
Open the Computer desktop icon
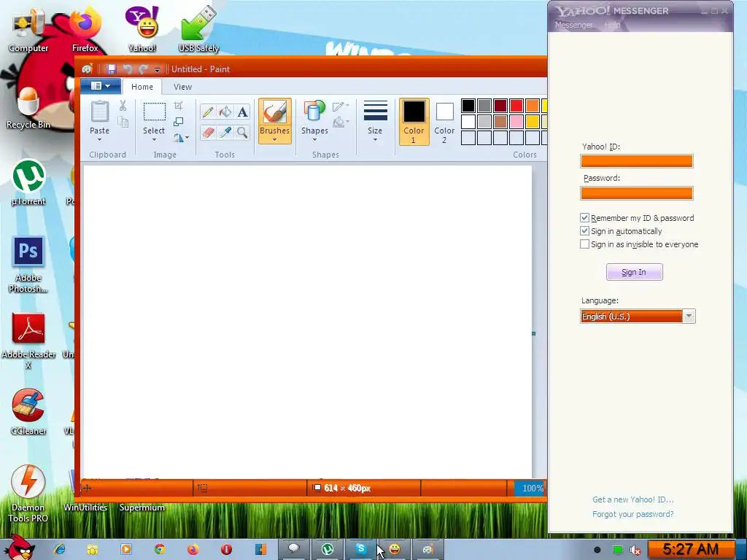coord(28,29)
